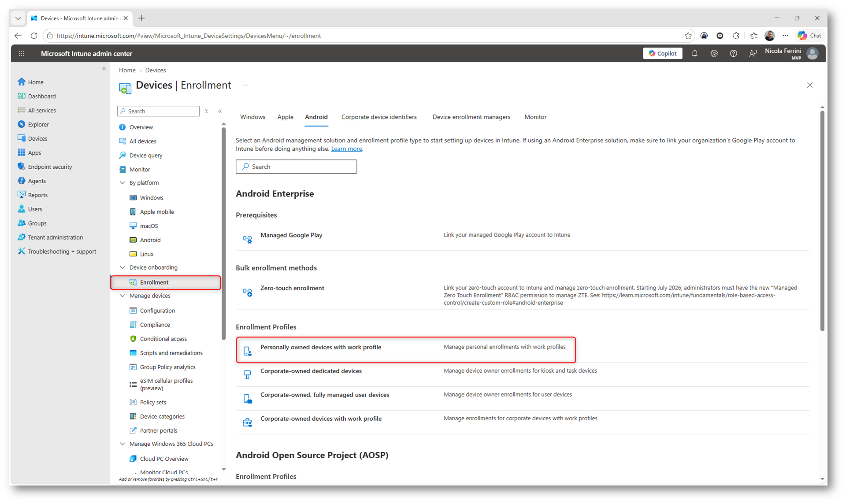Click the Corporate-owned devices with work profile briefcase icon
This screenshot has width=846, height=504.
[248, 422]
